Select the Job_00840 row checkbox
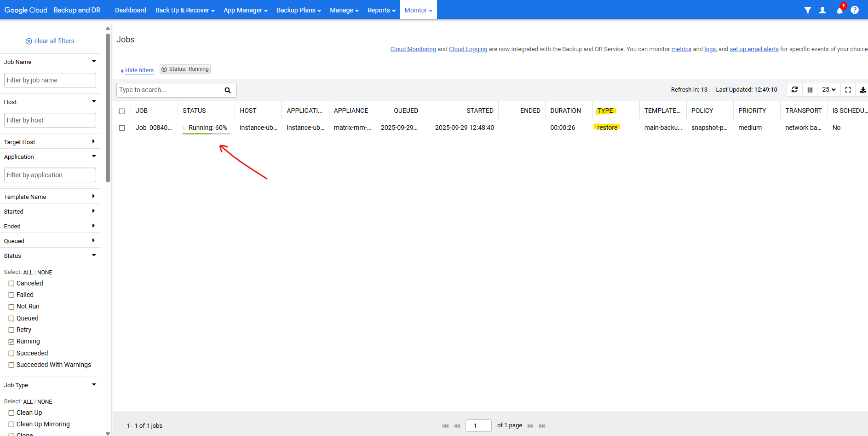The width and height of the screenshot is (868, 436). (x=122, y=128)
